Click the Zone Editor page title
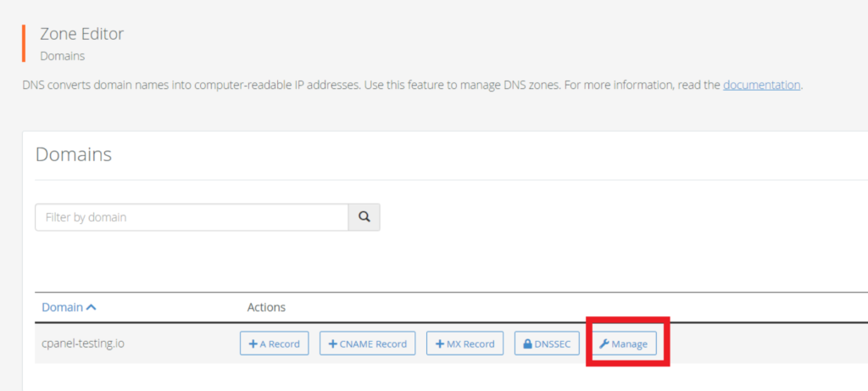 click(x=82, y=34)
